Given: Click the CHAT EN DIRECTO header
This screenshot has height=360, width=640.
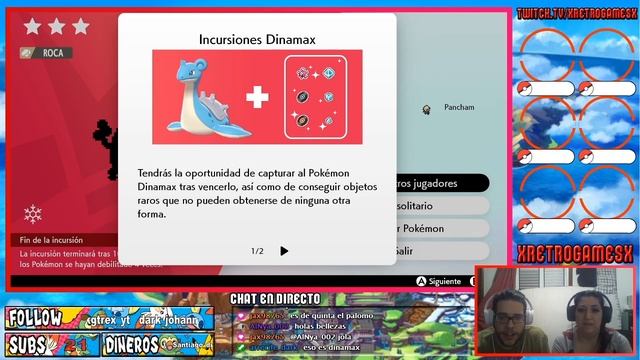Looking at the screenshot, I should pyautogui.click(x=275, y=299).
